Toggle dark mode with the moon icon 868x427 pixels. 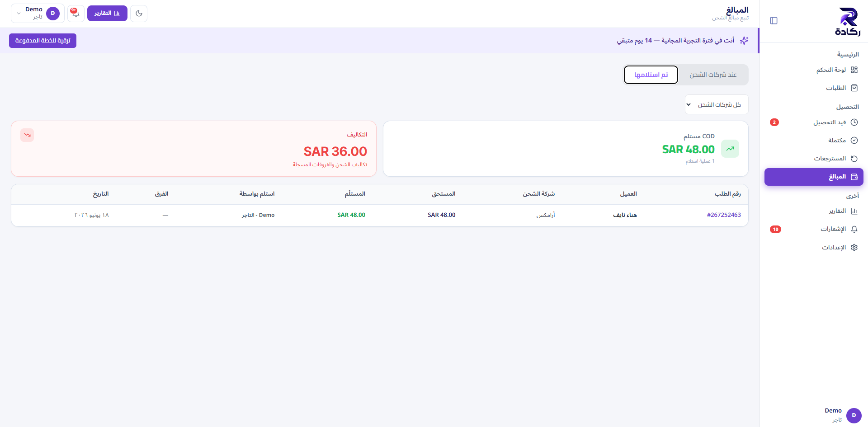click(139, 14)
